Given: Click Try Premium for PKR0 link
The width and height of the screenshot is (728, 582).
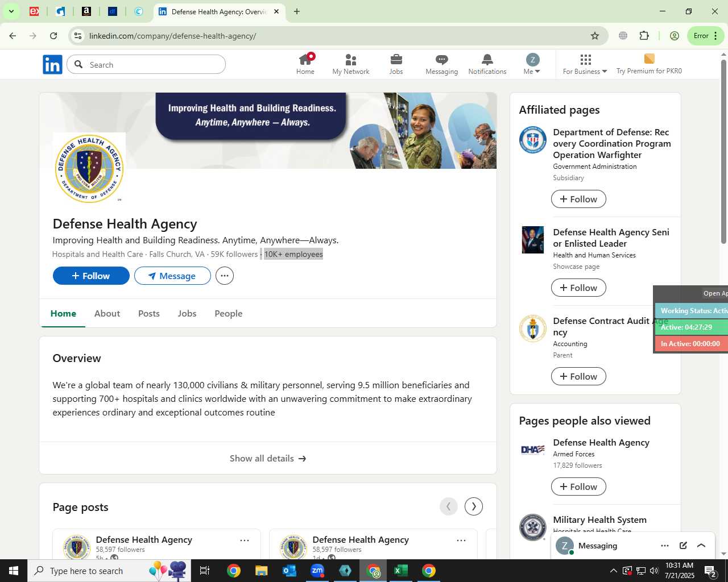Looking at the screenshot, I should (649, 64).
